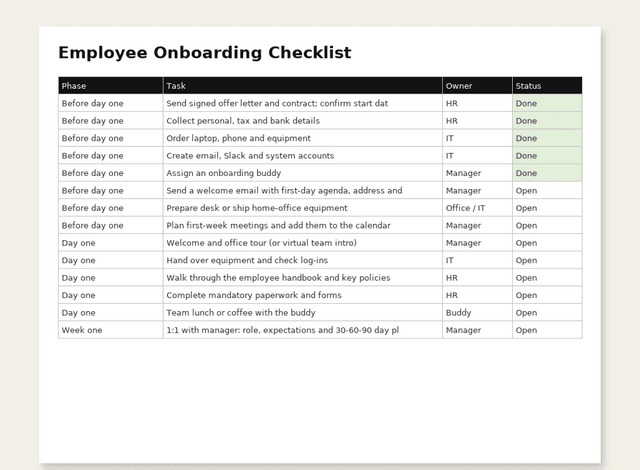This screenshot has height=470, width=640.
Task: Click task 'Send signed offer letter and contract'
Action: (x=302, y=103)
